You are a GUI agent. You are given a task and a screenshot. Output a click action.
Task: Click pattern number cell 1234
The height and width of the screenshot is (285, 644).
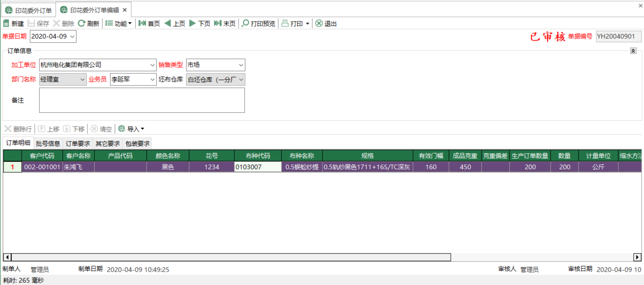212,167
